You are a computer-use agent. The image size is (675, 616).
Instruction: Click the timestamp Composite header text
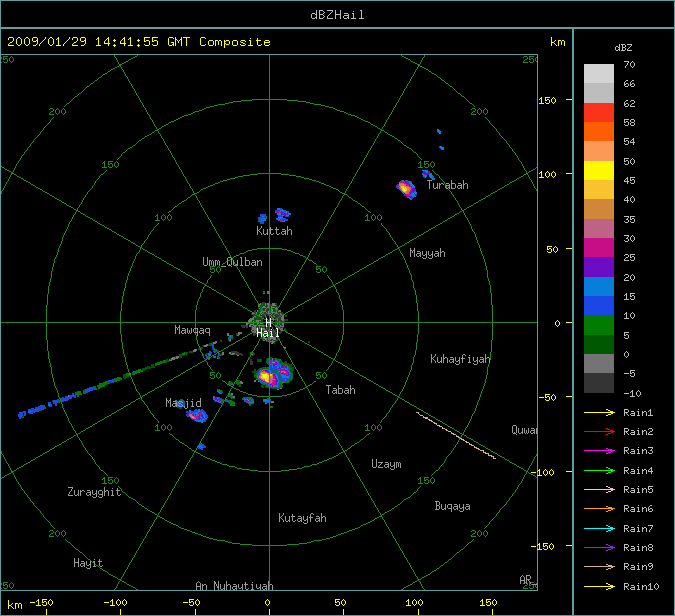pos(139,42)
